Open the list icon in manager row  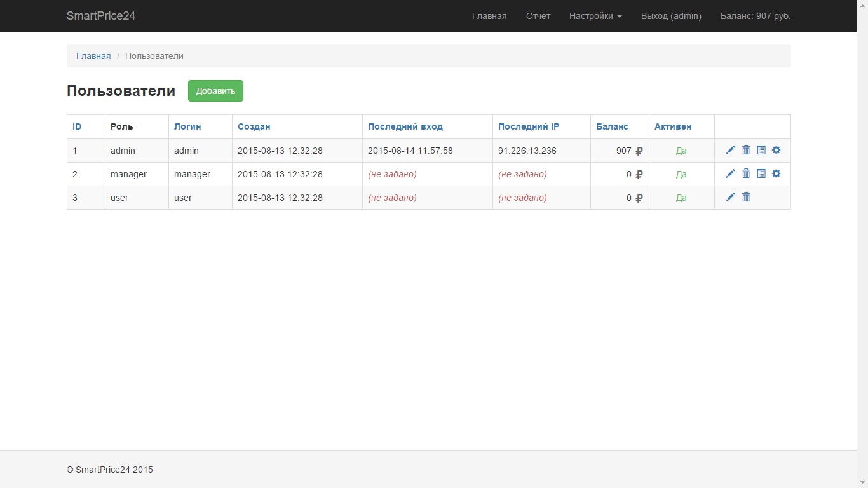(x=761, y=173)
